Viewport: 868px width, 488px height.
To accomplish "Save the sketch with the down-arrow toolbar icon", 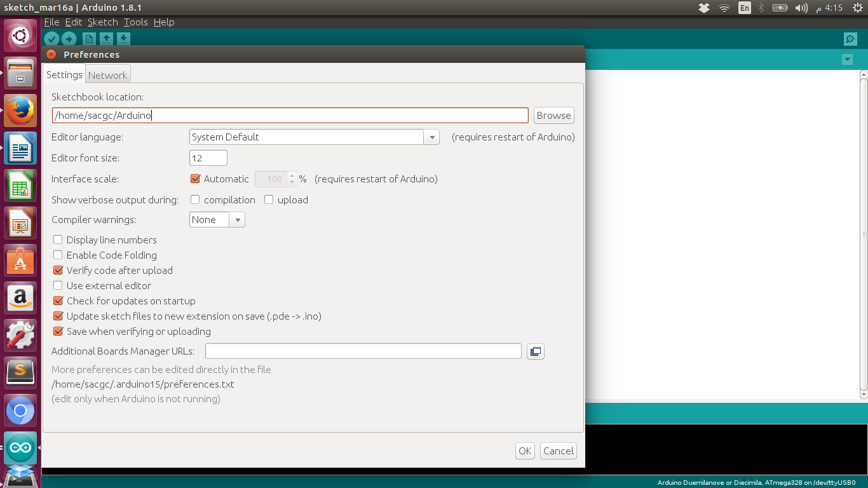I will (x=123, y=39).
